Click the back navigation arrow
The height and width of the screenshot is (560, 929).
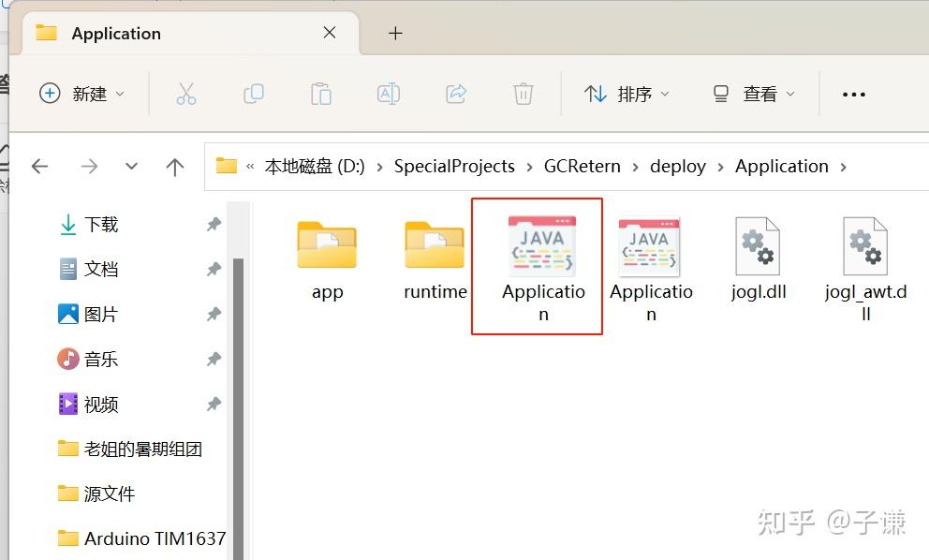(x=39, y=166)
